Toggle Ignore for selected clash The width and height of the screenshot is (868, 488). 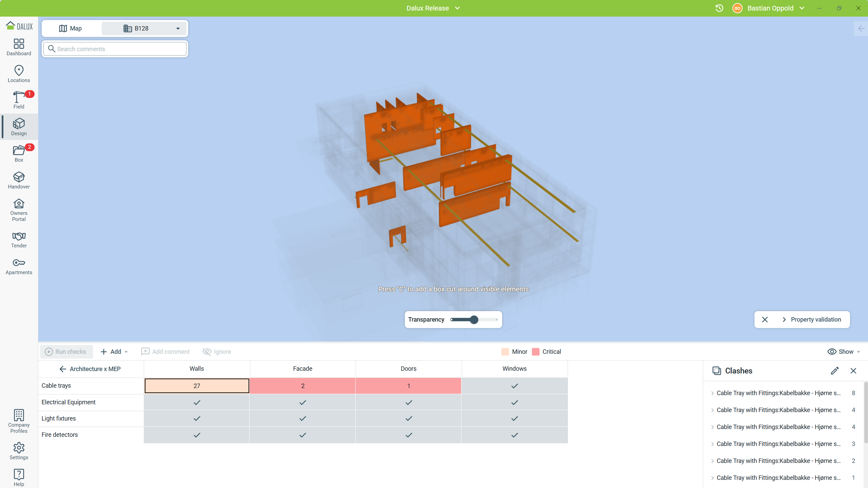point(217,352)
